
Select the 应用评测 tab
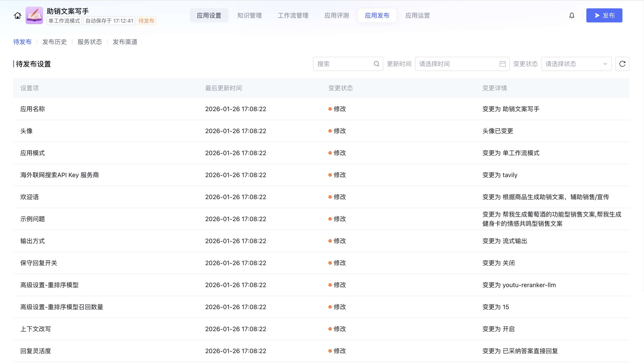(x=337, y=15)
